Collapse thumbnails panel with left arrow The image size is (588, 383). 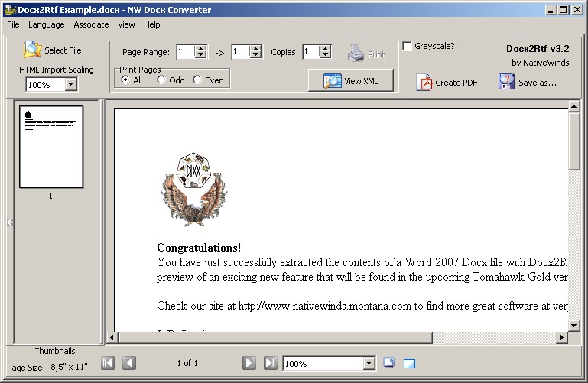pos(10,222)
